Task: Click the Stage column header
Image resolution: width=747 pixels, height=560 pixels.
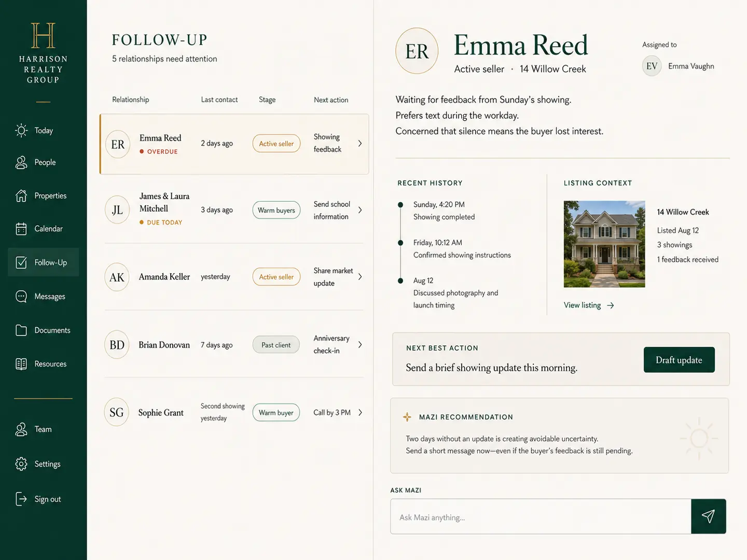Action: pyautogui.click(x=267, y=100)
